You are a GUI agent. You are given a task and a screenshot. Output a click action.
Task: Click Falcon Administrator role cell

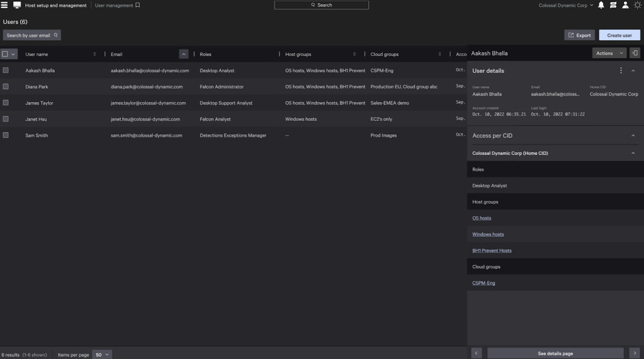[x=221, y=87]
